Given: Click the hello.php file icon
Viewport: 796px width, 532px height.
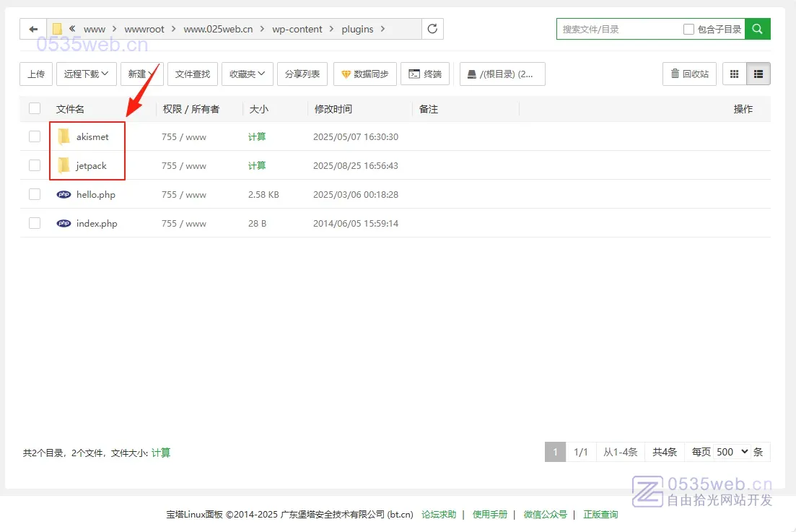Looking at the screenshot, I should [x=64, y=194].
